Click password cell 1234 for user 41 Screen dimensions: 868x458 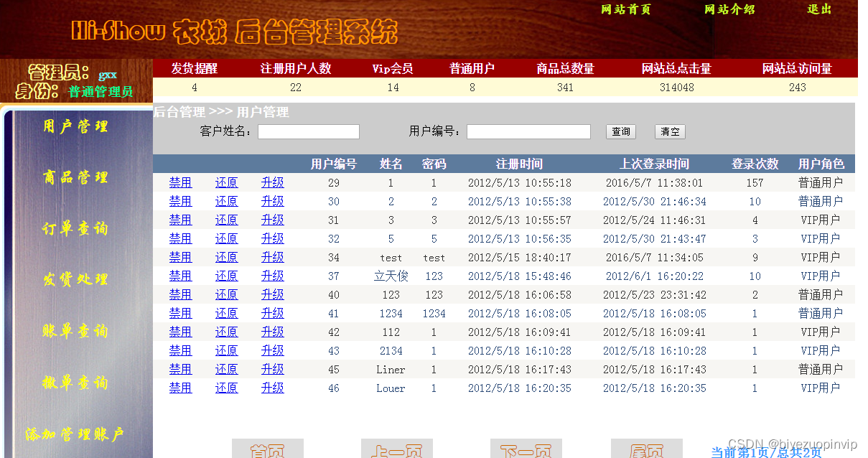pyautogui.click(x=434, y=313)
